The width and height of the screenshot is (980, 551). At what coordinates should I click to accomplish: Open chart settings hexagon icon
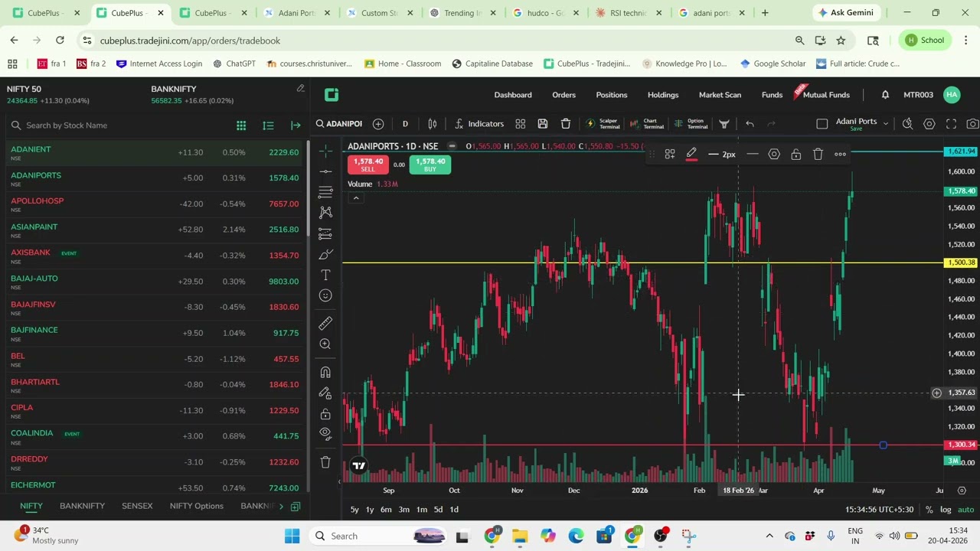[x=929, y=124]
